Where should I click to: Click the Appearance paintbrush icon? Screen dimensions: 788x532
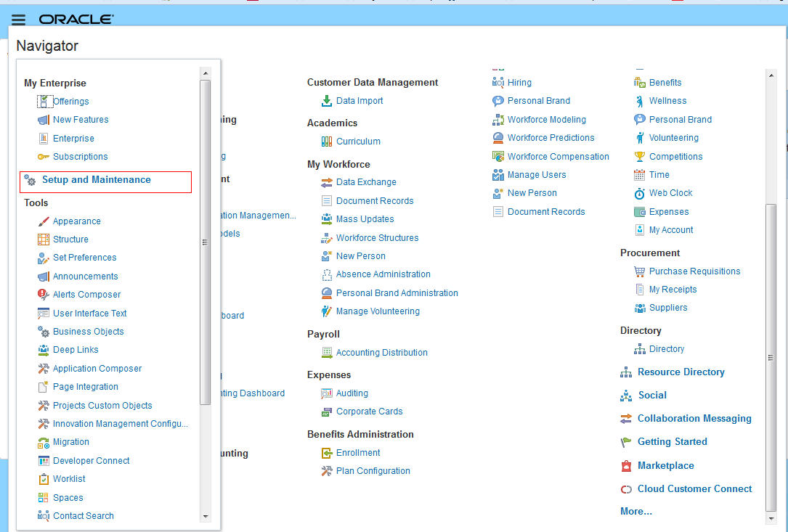pyautogui.click(x=44, y=221)
